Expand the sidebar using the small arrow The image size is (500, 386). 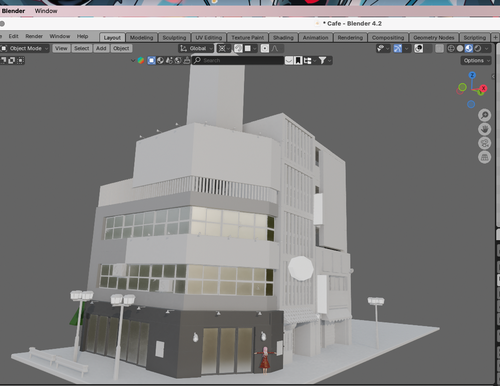pyautogui.click(x=493, y=77)
